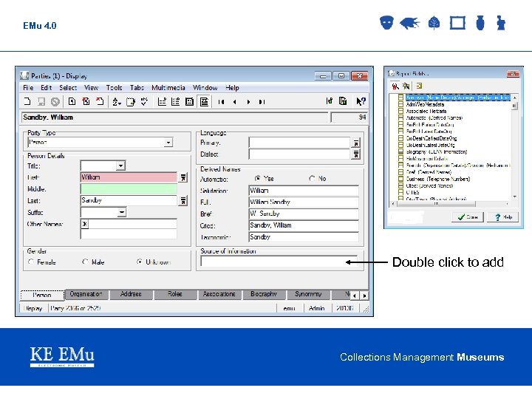
Task: Click the context help arrow icon
Action: [x=361, y=100]
